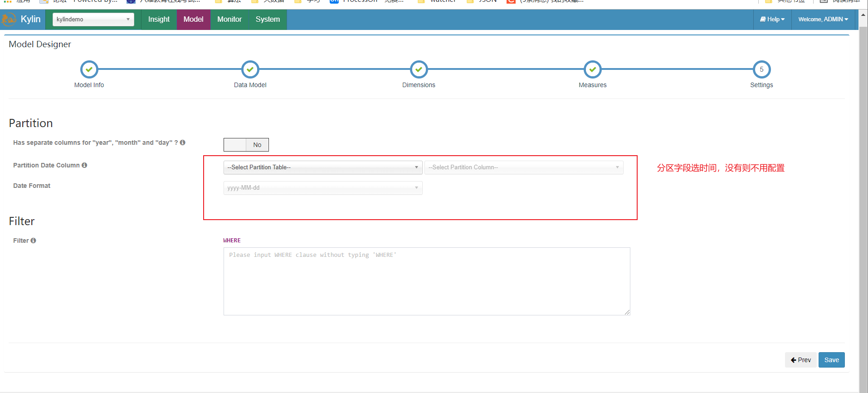Show info tip next to Filter label

(x=33, y=241)
